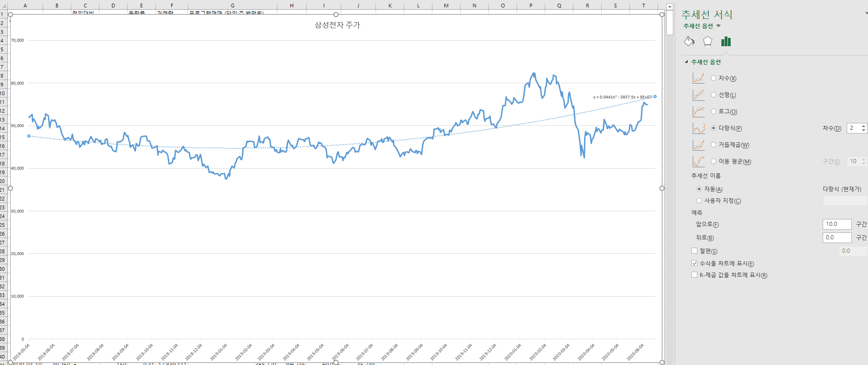868x365 pixels.
Task: Click the linear trendline icon
Action: pos(698,95)
